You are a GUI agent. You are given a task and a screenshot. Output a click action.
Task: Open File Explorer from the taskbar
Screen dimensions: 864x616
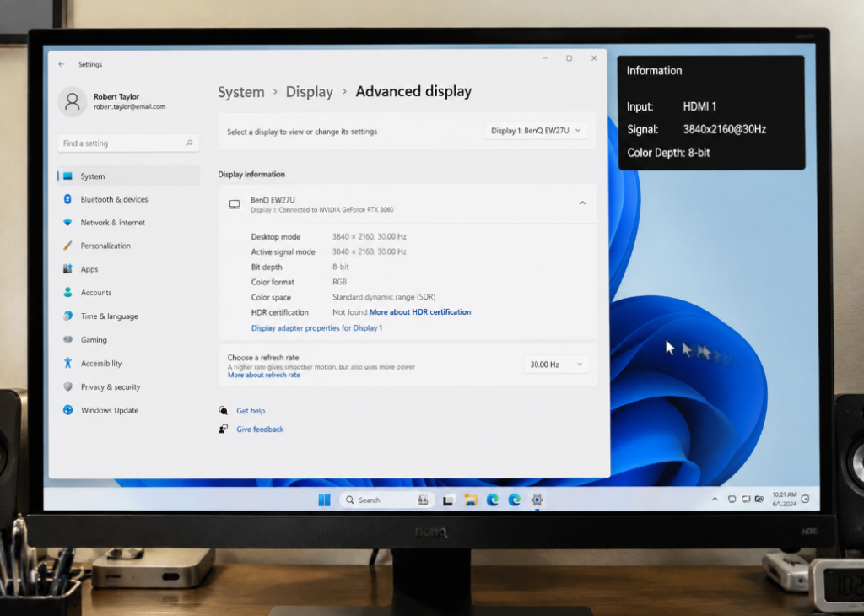point(470,500)
